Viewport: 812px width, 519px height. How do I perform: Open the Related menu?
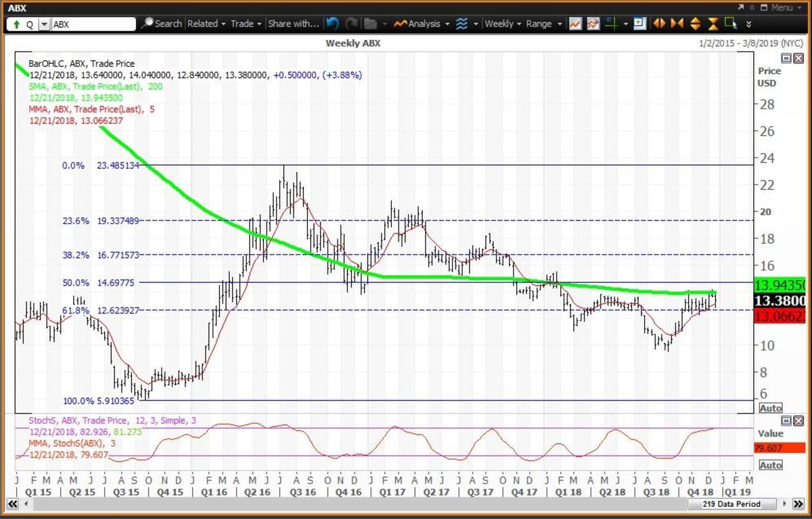pyautogui.click(x=206, y=24)
